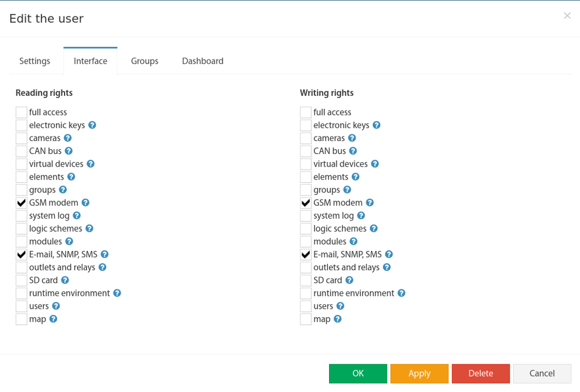580x392 pixels.
Task: Click the orange Apply button
Action: coord(420,373)
